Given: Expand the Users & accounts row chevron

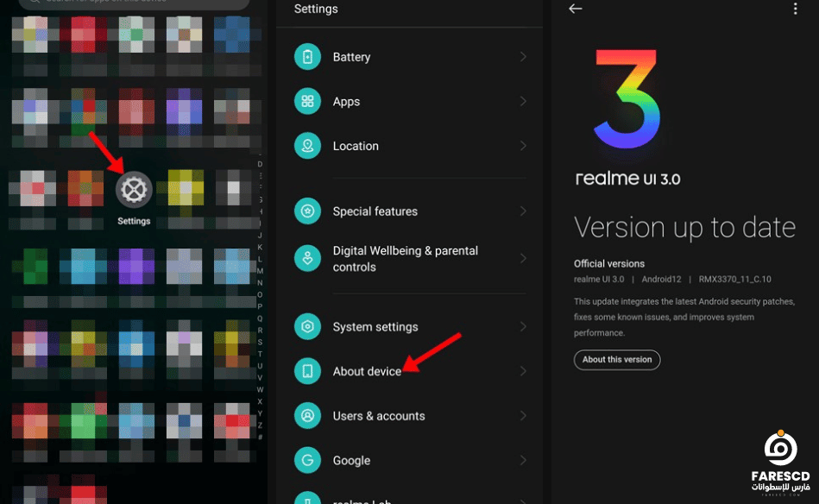Looking at the screenshot, I should 523,416.
